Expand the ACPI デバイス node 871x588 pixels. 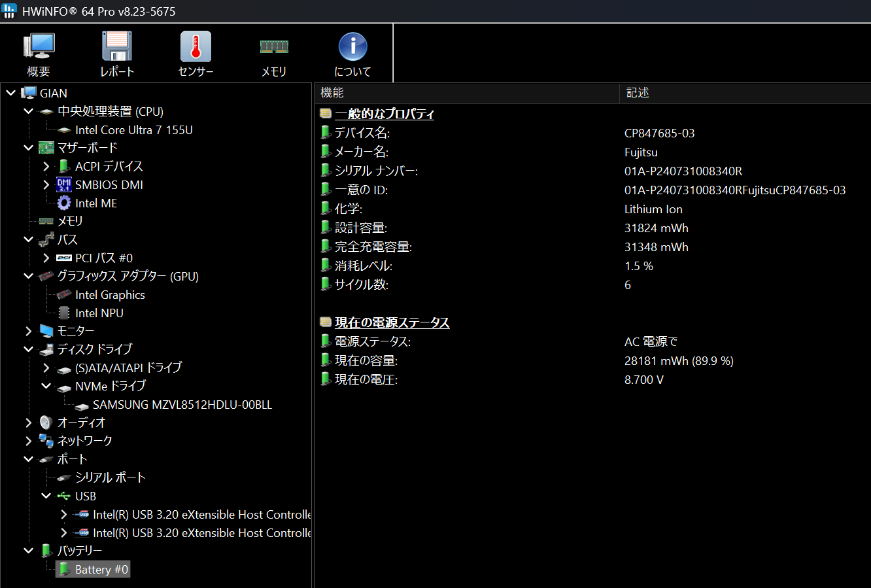(x=46, y=166)
